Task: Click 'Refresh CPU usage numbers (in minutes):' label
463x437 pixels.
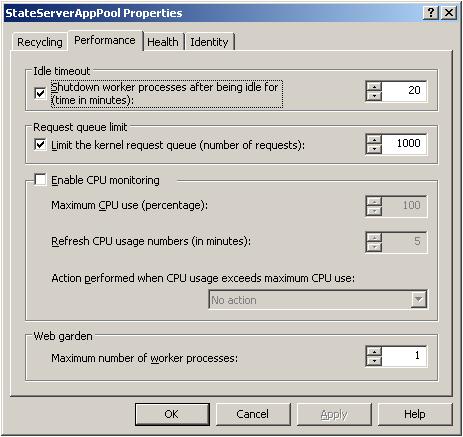Action: tap(151, 241)
